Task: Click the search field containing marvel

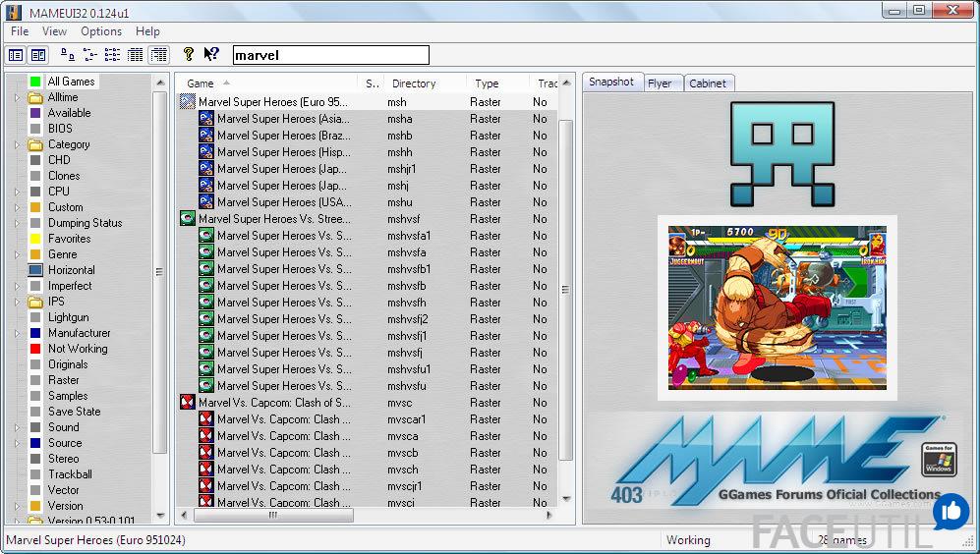Action: 330,55
